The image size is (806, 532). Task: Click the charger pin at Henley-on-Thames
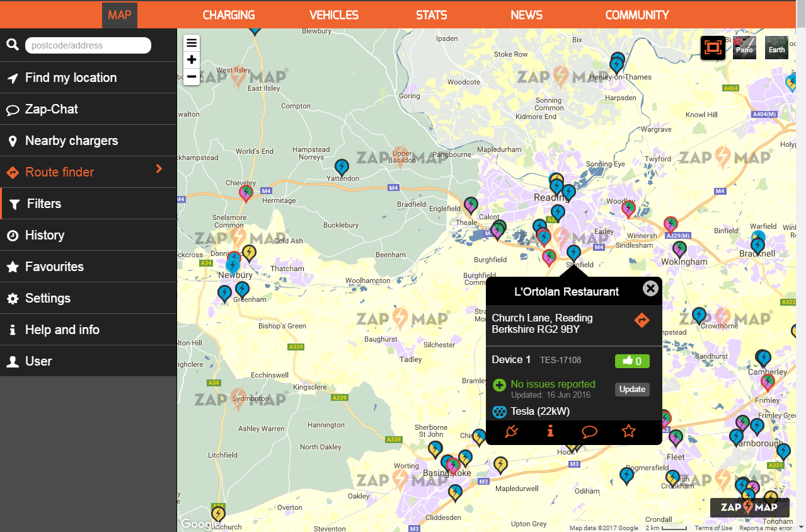(616, 64)
